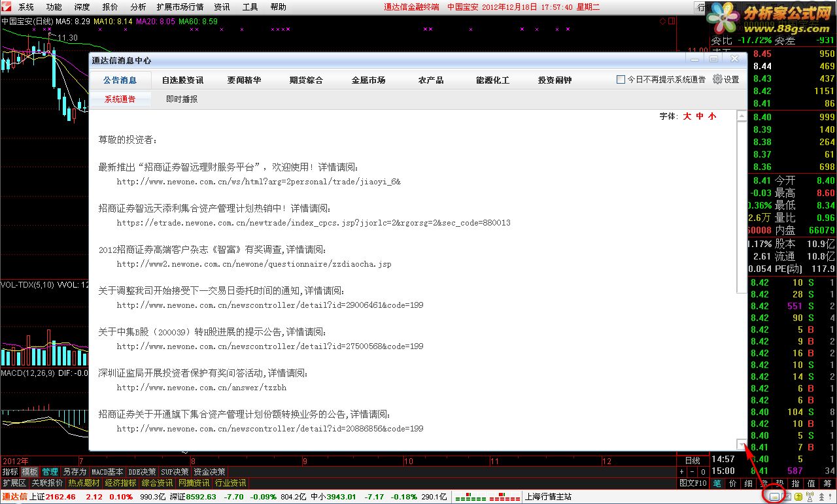837x504 pixels.
Task: Open the 关联报价 bottom tab
Action: [47, 483]
